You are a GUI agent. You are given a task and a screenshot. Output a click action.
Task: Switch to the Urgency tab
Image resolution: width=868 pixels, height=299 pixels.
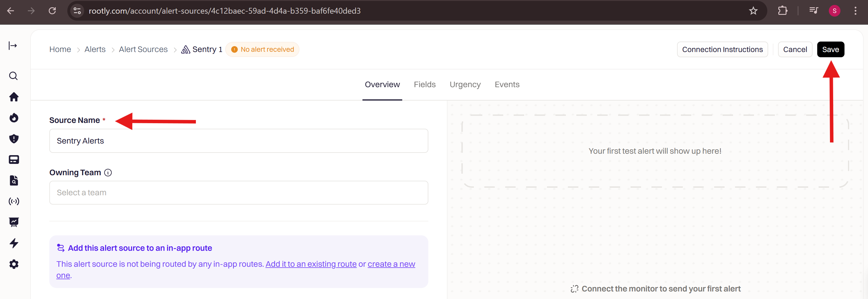point(465,84)
